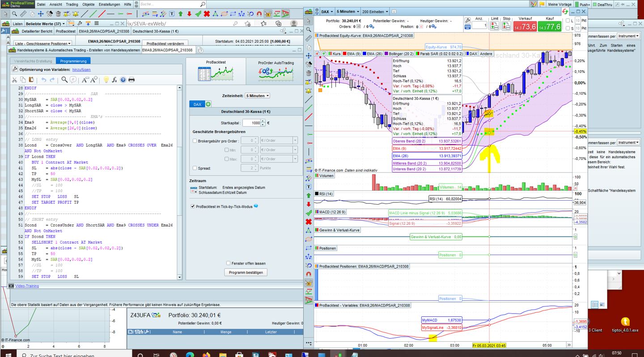Image resolution: width=644 pixels, height=357 pixels.
Task: Switch to the ProOrder AutoTrading tab
Action: click(276, 71)
